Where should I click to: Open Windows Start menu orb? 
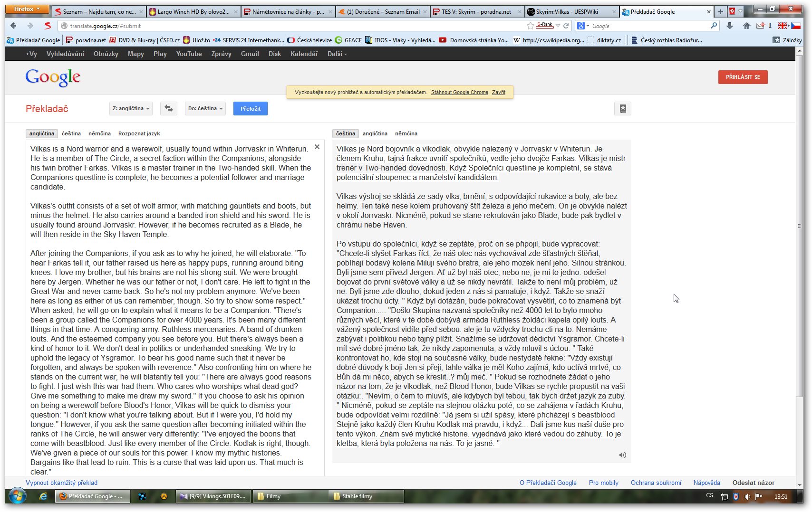click(18, 496)
